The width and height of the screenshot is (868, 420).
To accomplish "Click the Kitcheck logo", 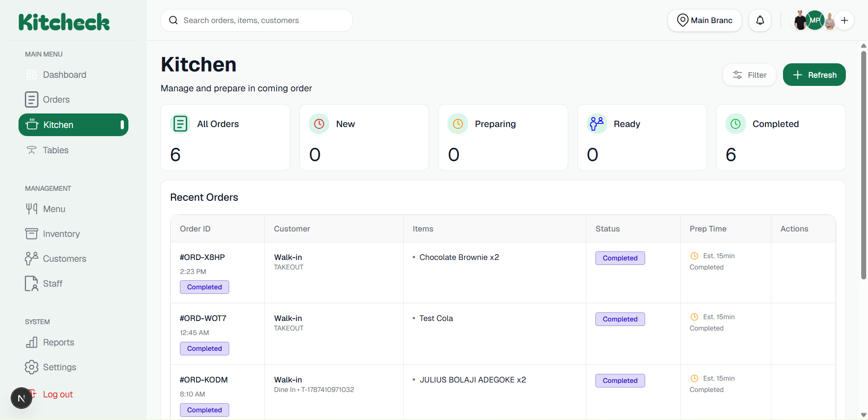I will tap(64, 22).
